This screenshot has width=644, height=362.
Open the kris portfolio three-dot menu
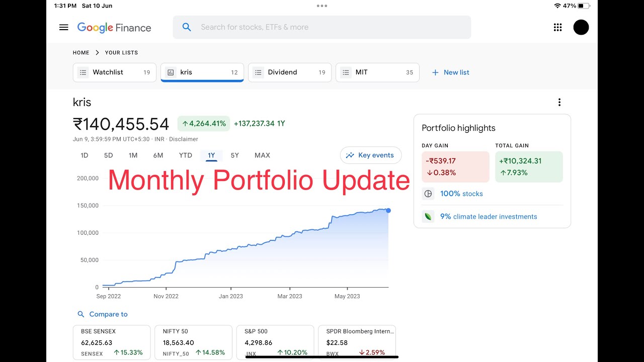[x=559, y=102]
